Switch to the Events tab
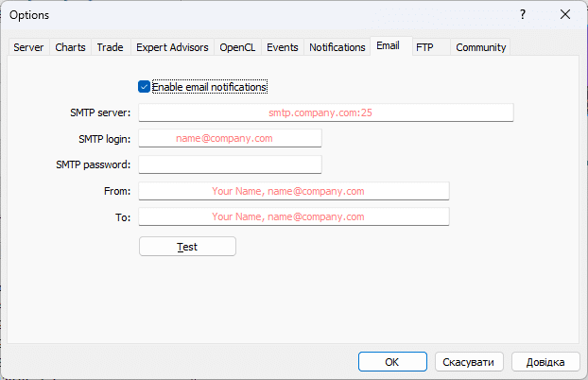 pyautogui.click(x=282, y=47)
